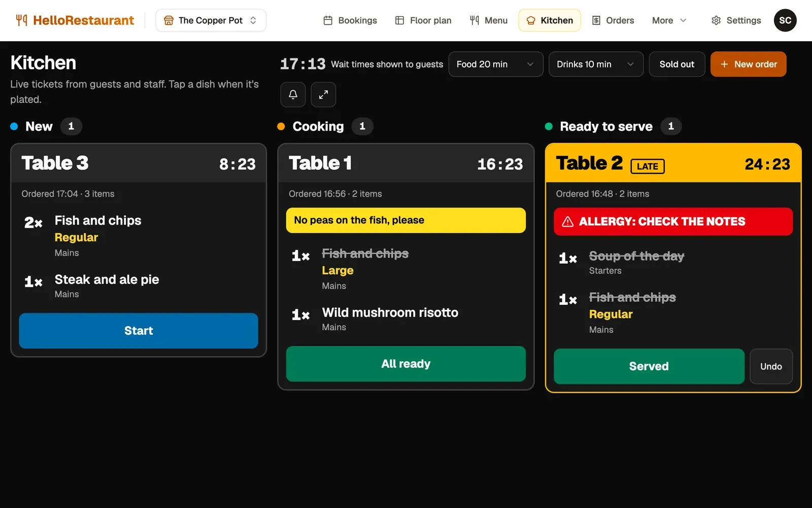Screen dimensions: 812x508
Task: Open the Orders page
Action: 613,20
